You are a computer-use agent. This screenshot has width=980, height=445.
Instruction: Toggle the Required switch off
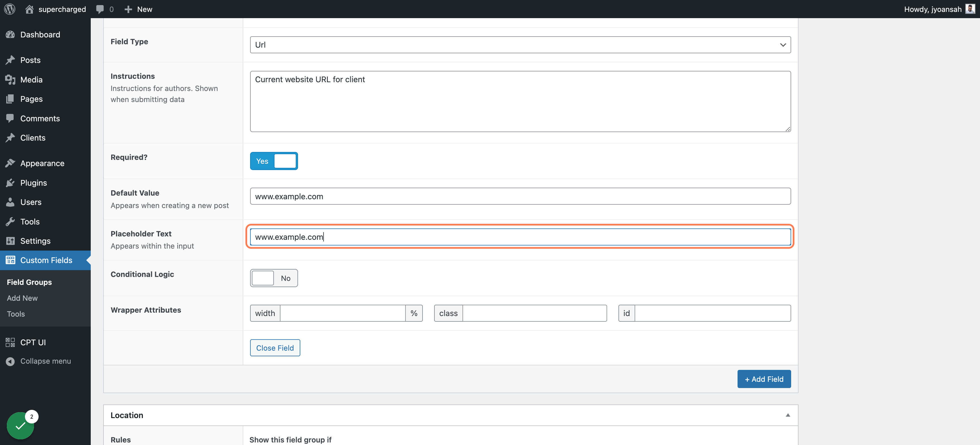[274, 161]
